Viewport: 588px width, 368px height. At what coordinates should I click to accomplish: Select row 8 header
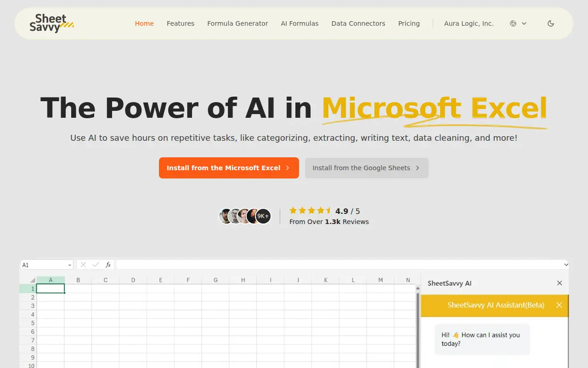coord(28,349)
